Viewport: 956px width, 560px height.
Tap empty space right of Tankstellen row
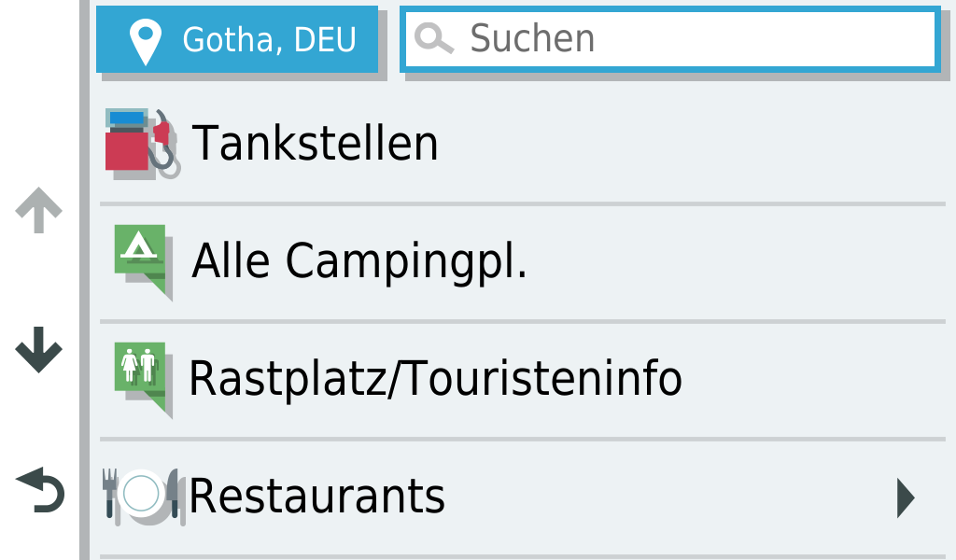(700, 144)
